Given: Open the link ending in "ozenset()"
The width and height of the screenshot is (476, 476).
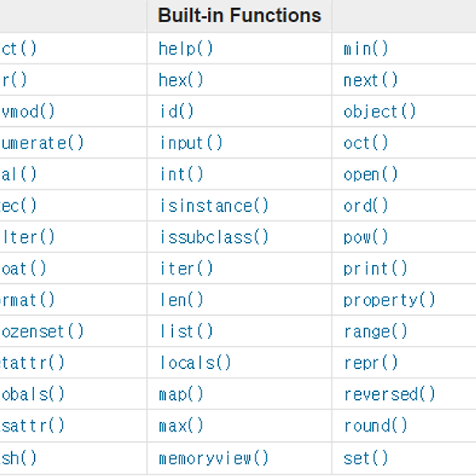Looking at the screenshot, I should coord(42,332).
